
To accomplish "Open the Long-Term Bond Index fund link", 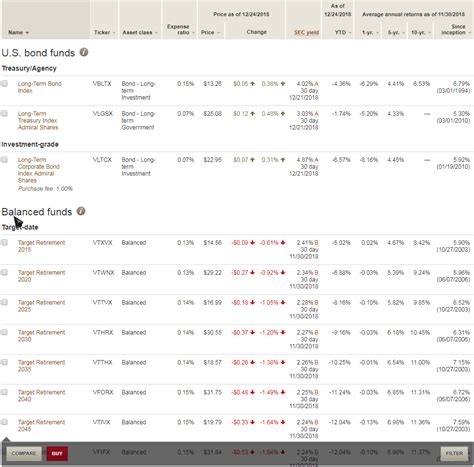I will 40,87.
